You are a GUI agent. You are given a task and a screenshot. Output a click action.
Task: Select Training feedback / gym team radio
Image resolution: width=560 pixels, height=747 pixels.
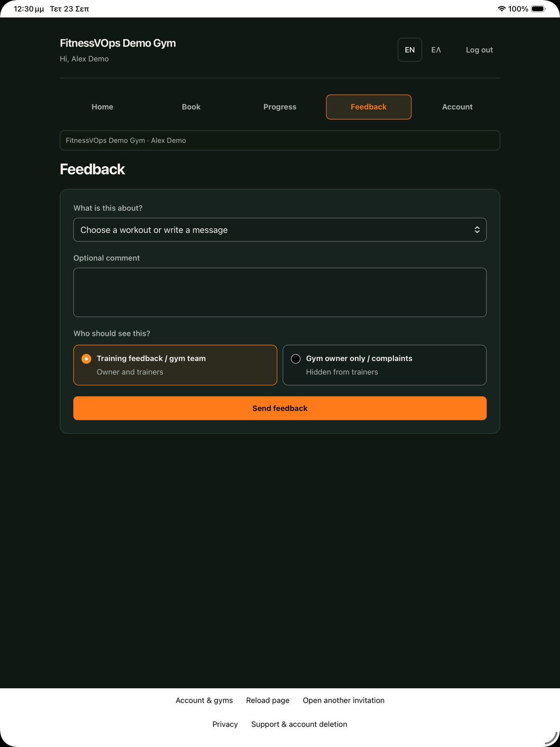pyautogui.click(x=86, y=359)
